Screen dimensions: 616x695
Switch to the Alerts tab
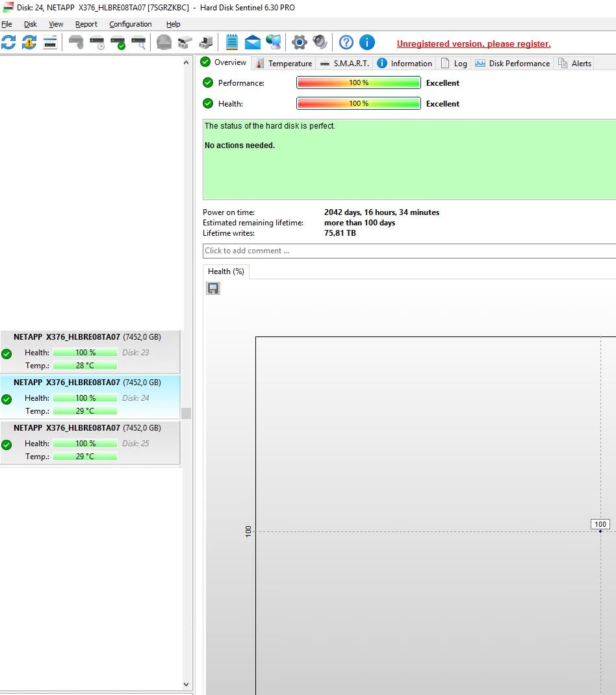[x=575, y=64]
